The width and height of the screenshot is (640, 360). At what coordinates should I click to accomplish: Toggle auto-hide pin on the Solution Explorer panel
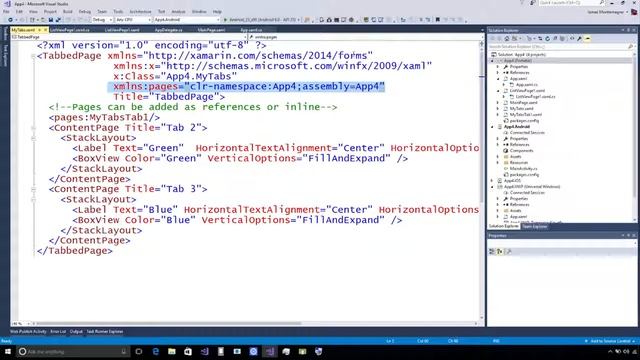pyautogui.click(x=629, y=30)
